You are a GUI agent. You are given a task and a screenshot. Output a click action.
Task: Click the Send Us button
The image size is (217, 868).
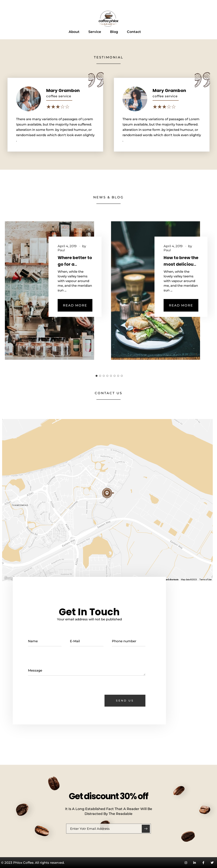pos(125,700)
